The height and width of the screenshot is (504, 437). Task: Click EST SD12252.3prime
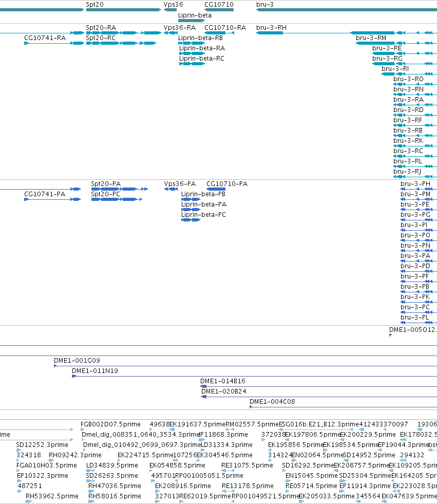(18, 450)
